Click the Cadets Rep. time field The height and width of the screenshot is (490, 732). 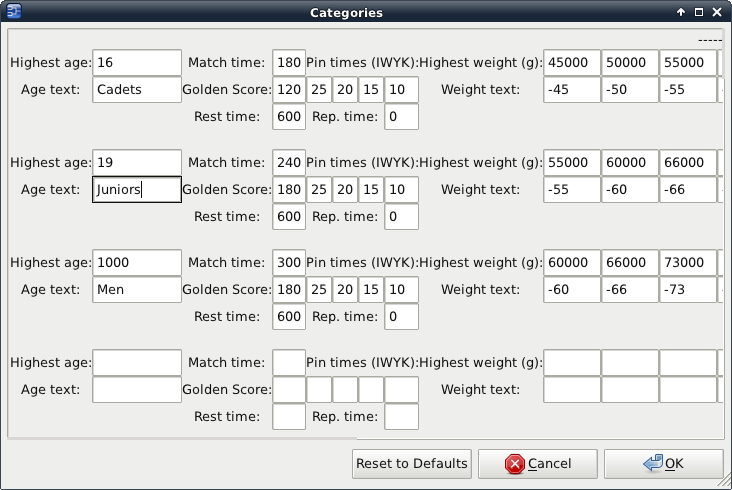coord(401,117)
